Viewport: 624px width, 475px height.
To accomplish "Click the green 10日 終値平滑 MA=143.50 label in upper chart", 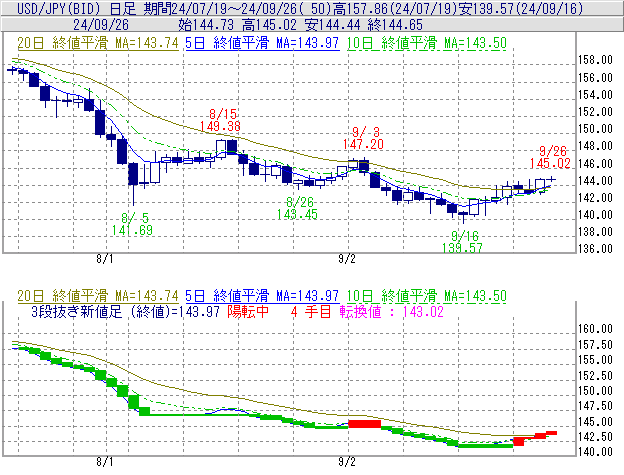I will [427, 43].
